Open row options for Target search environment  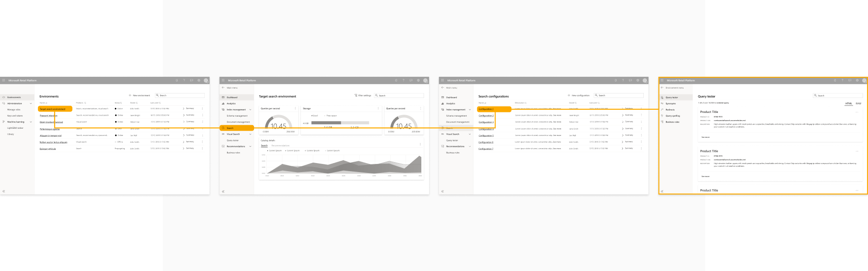tap(202, 108)
